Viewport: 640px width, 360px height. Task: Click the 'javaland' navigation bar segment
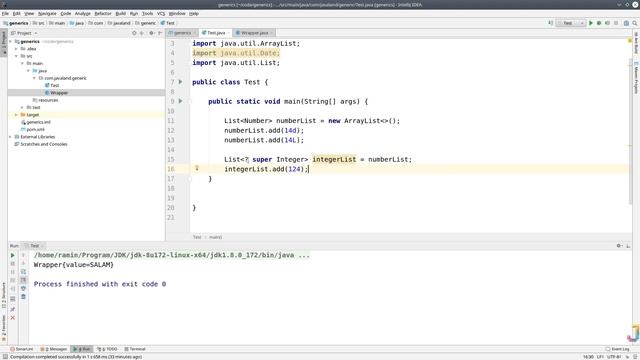tap(119, 23)
